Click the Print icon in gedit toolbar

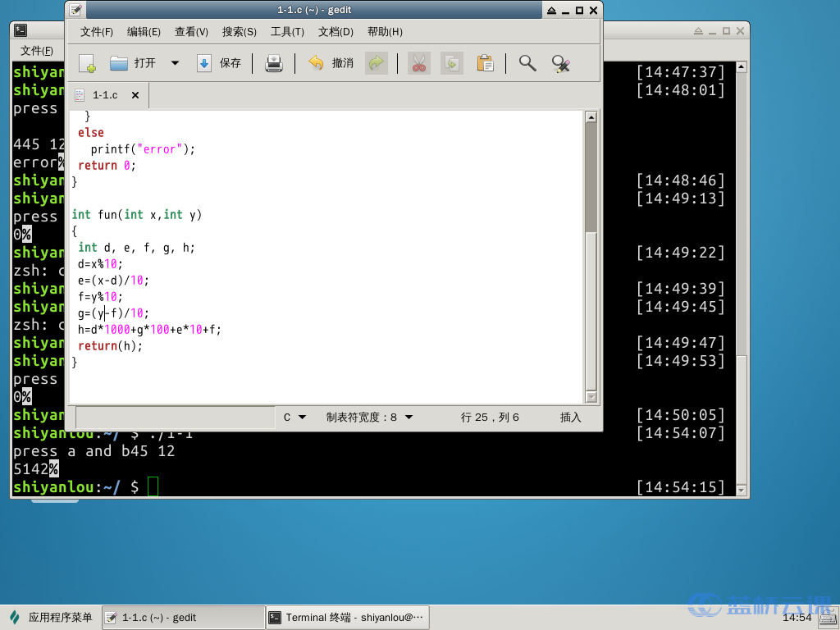click(274, 63)
